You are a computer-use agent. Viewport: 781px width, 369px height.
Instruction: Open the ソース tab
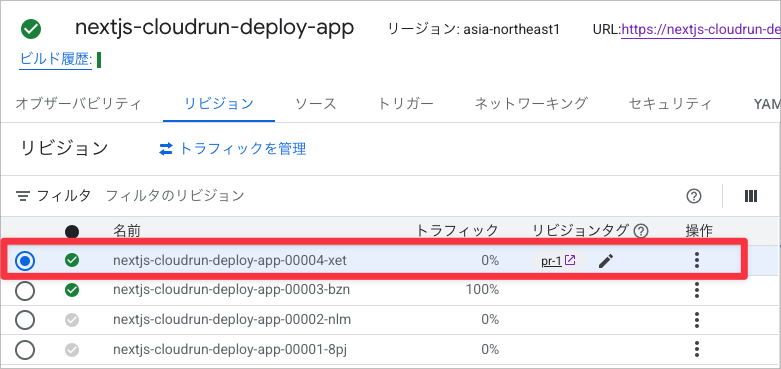(316, 104)
